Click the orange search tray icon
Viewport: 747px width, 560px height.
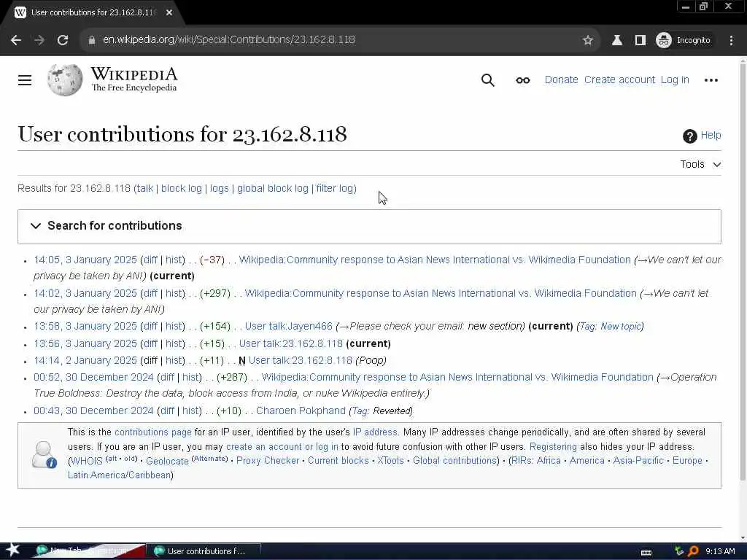click(x=693, y=551)
